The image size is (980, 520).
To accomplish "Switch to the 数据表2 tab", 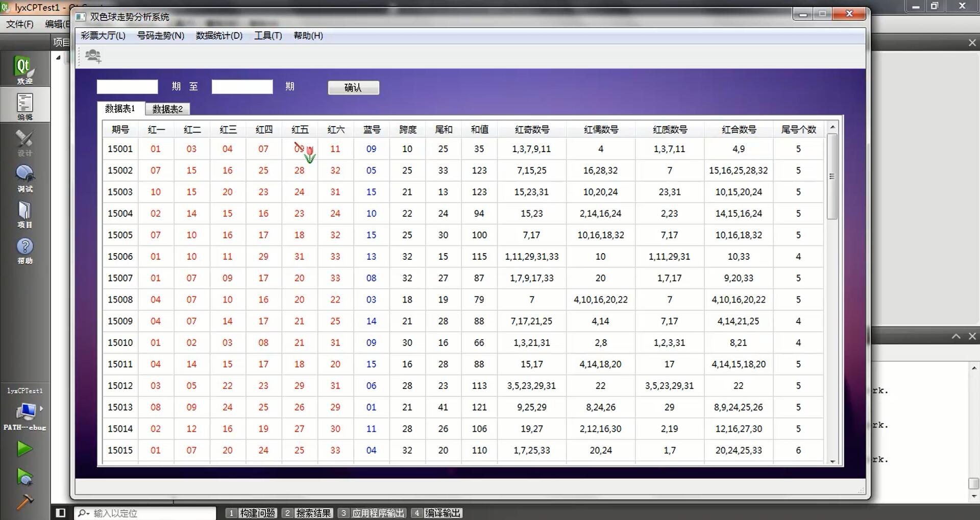I will (167, 109).
